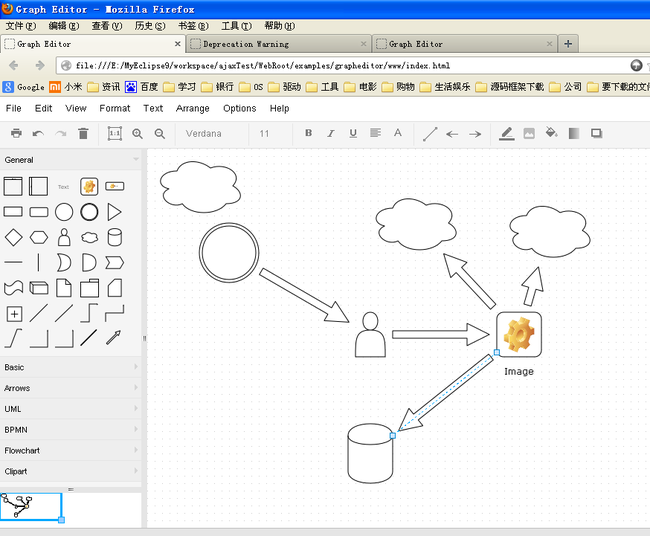Open the line start arrow options

pyautogui.click(x=452, y=134)
